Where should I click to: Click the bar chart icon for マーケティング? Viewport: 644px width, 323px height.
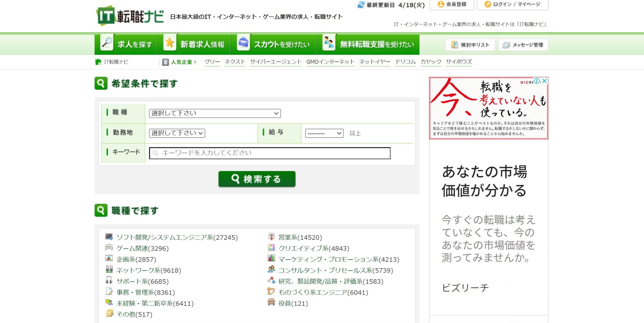pyautogui.click(x=271, y=258)
